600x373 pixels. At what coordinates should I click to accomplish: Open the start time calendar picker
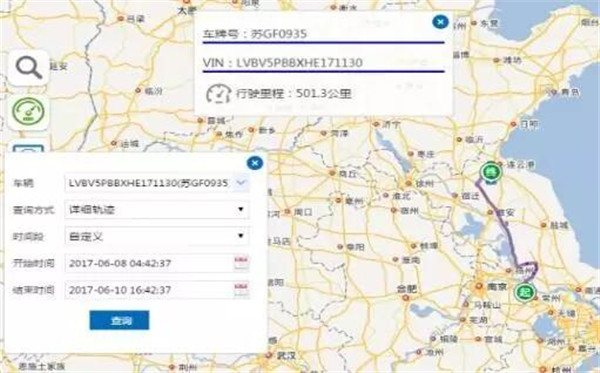click(241, 263)
